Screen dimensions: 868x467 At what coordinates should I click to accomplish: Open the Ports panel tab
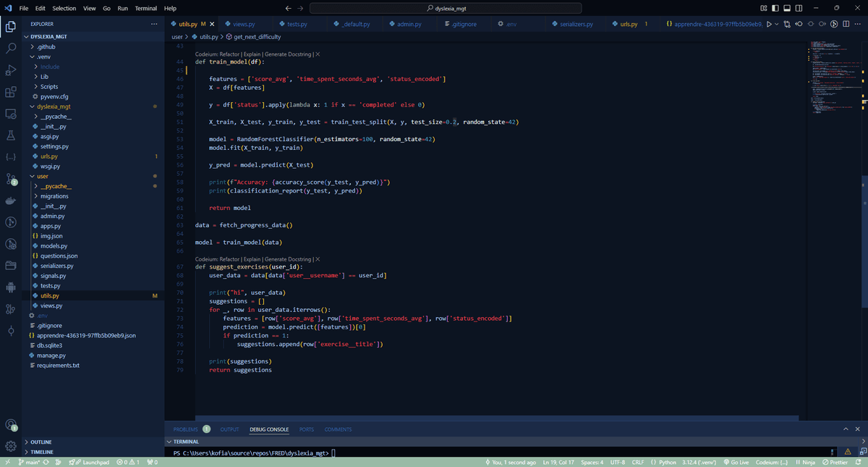coord(307,429)
